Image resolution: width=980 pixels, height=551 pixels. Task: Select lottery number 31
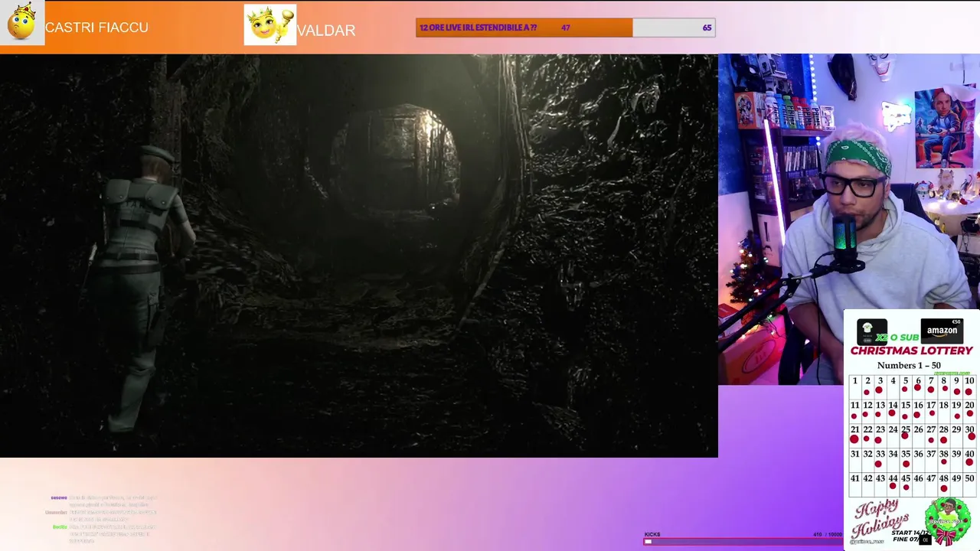(x=854, y=459)
